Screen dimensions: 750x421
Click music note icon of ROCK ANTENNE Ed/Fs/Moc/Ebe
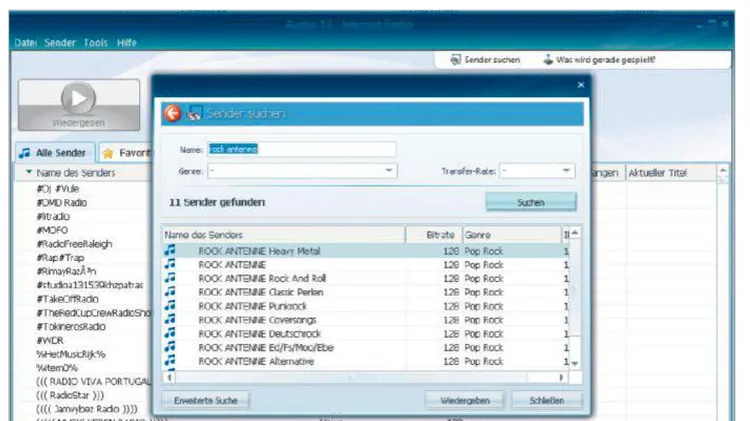pos(170,347)
